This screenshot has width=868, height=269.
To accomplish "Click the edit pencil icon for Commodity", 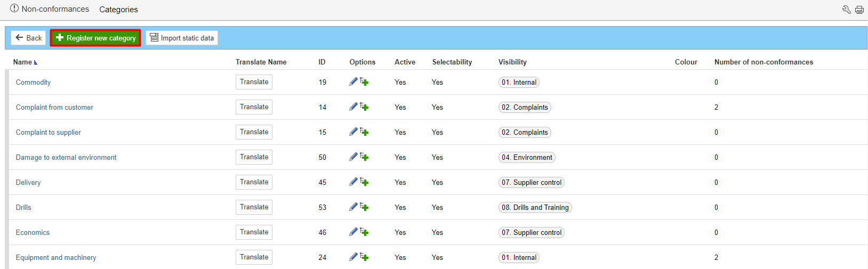I will 353,81.
